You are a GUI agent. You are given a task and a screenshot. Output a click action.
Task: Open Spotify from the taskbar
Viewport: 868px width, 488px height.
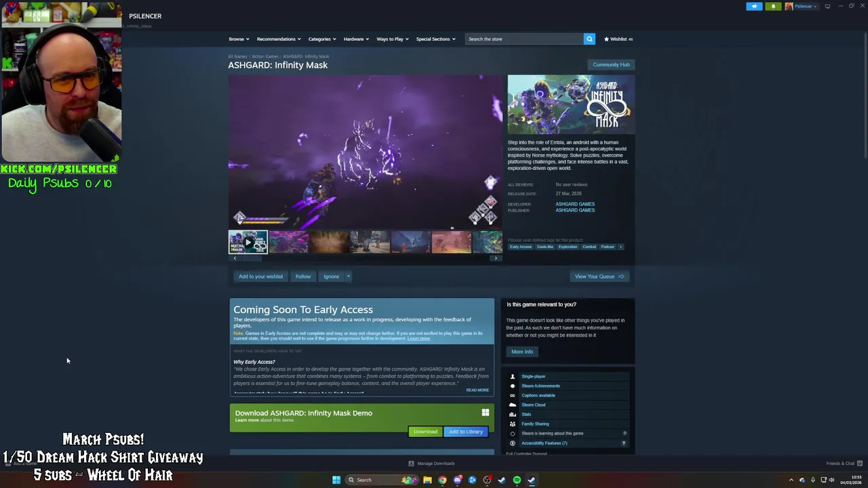pos(517,480)
